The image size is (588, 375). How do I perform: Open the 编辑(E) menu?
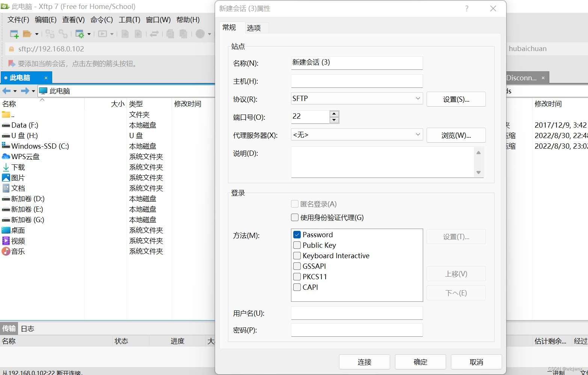click(x=46, y=20)
